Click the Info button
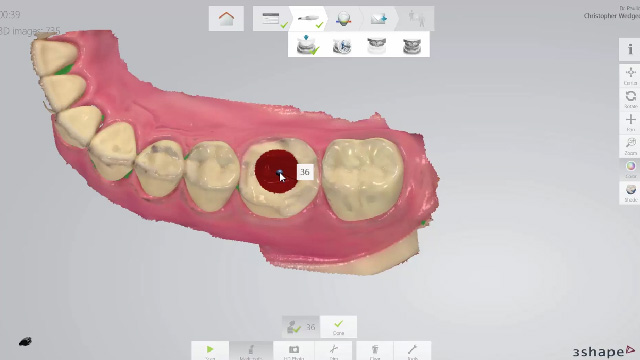Image resolution: width=640 pixels, height=360 pixels. coord(630,49)
